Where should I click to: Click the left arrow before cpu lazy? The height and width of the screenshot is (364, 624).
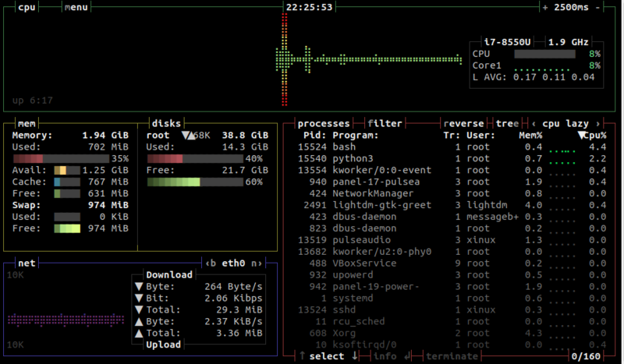534,123
